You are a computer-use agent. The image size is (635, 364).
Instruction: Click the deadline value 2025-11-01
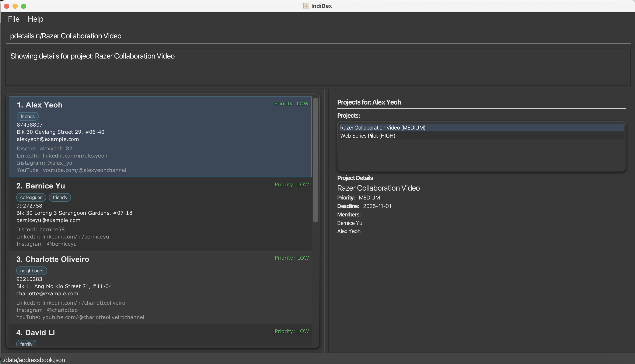tap(377, 206)
